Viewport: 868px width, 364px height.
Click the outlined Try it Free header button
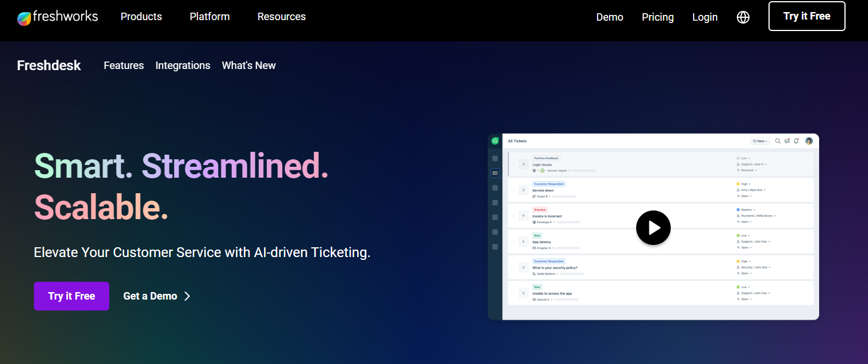pos(807,16)
